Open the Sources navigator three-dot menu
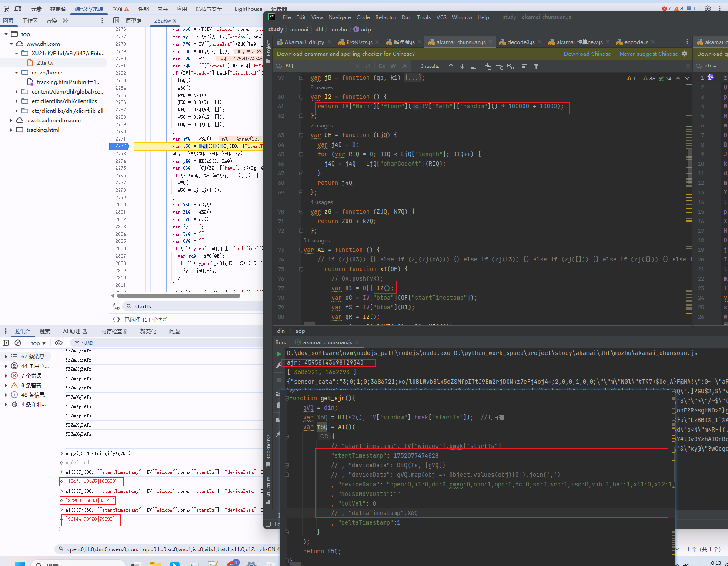Viewport: 728px width, 566px height. coord(102,20)
